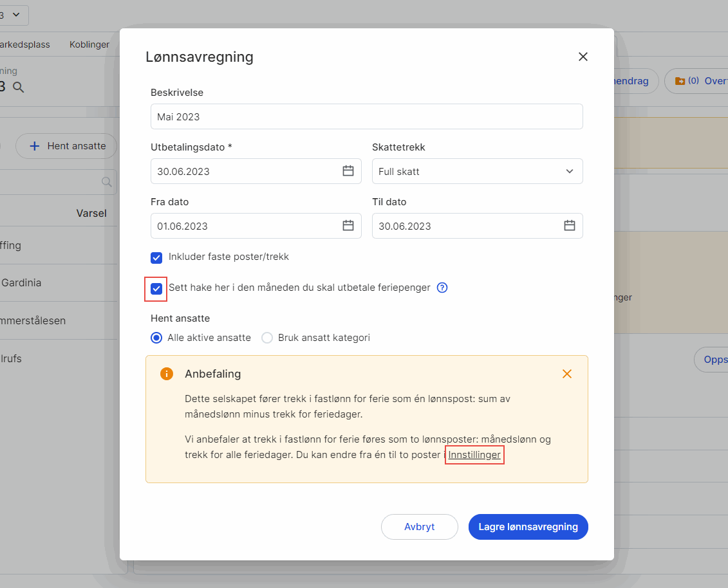Follow the Innstillinger link
728x588 pixels.
pyautogui.click(x=474, y=455)
